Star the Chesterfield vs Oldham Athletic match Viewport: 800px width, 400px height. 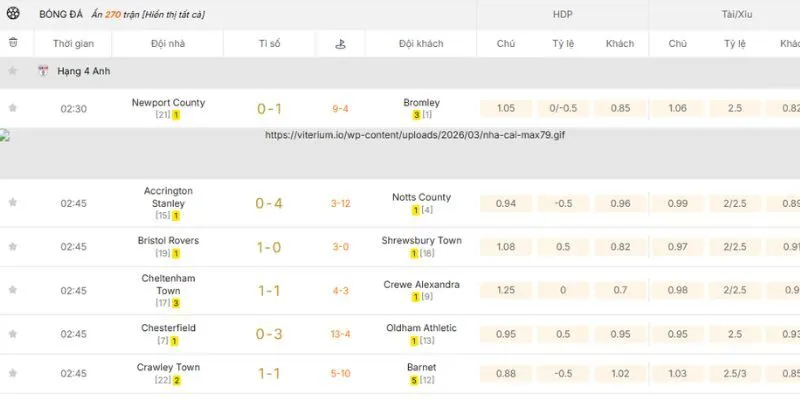click(x=13, y=334)
